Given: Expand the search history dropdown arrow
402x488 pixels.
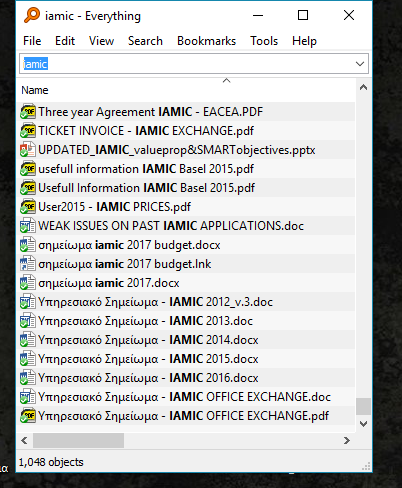Looking at the screenshot, I should point(360,64).
